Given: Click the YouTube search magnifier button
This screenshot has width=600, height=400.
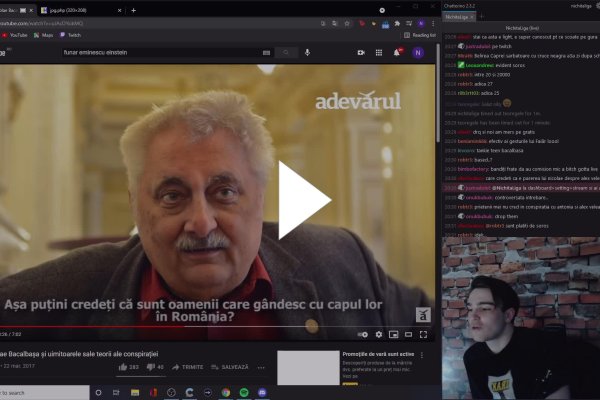Looking at the screenshot, I should click(284, 51).
